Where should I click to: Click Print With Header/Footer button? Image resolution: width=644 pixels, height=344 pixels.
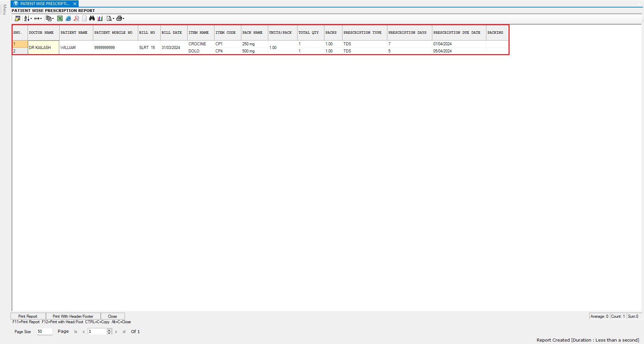coord(73,316)
